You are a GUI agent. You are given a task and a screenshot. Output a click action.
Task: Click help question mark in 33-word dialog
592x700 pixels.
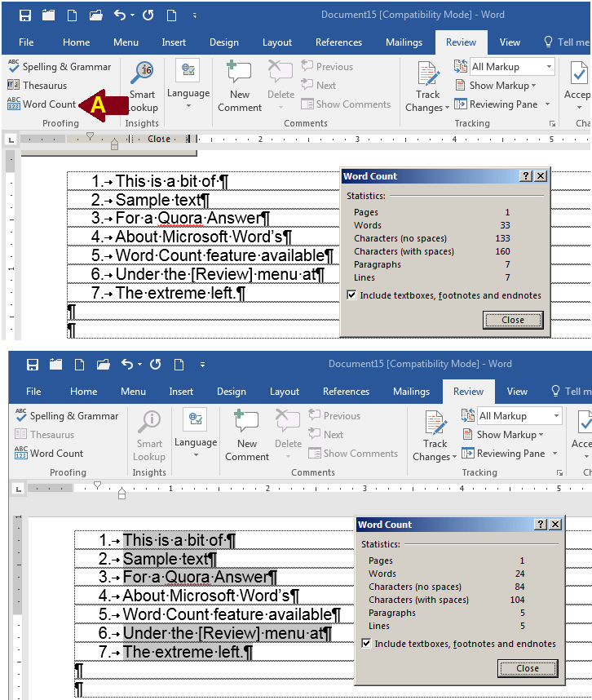pyautogui.click(x=526, y=176)
